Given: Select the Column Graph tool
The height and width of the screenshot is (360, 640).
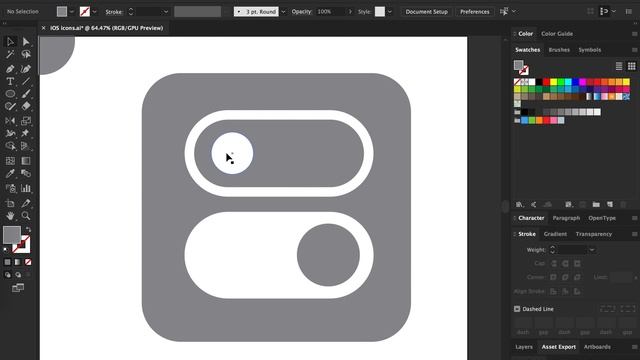Looking at the screenshot, I should pyautogui.click(x=26, y=188).
